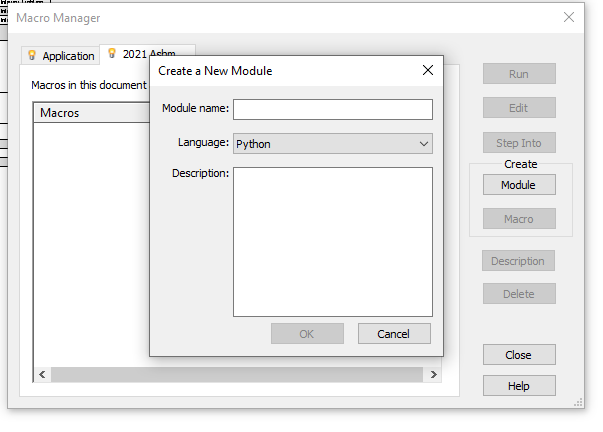Screen dimensions: 603x432
Task: Click the Module name text field
Action: tap(332, 109)
